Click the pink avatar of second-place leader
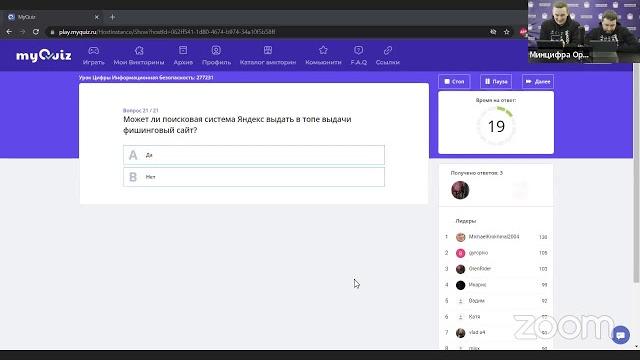The width and height of the screenshot is (640, 360). point(460,253)
